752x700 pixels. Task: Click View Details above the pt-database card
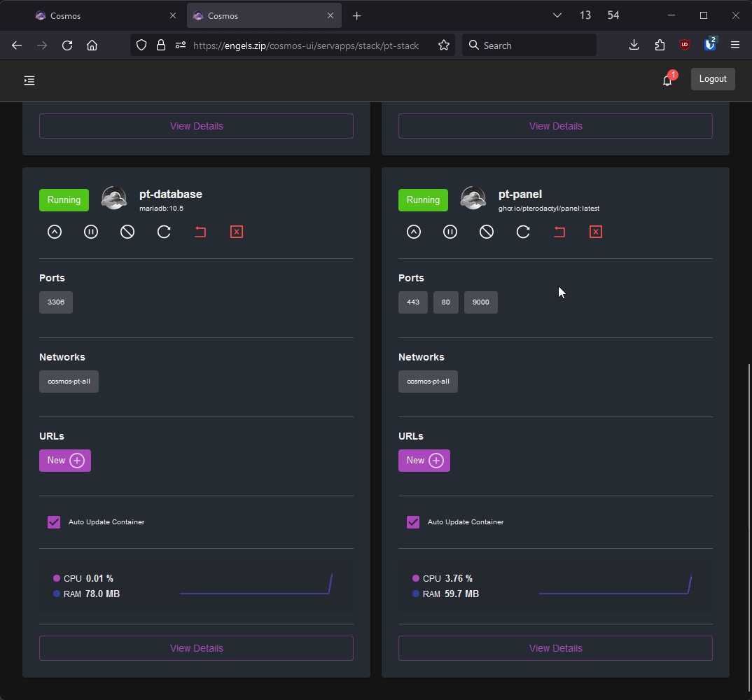pyautogui.click(x=197, y=126)
